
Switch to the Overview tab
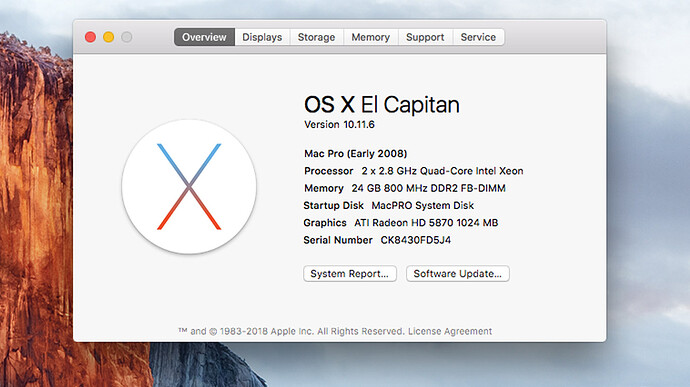[204, 37]
